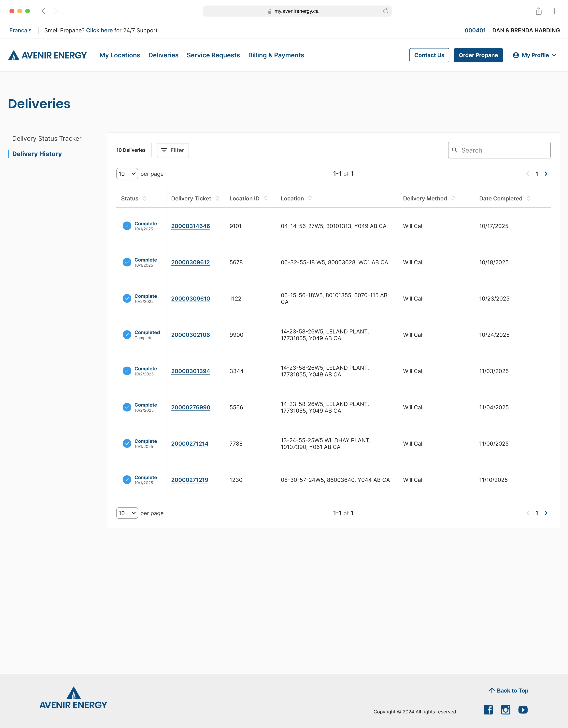Open Deliveries in the top navigation
The width and height of the screenshot is (568, 728).
pos(163,55)
